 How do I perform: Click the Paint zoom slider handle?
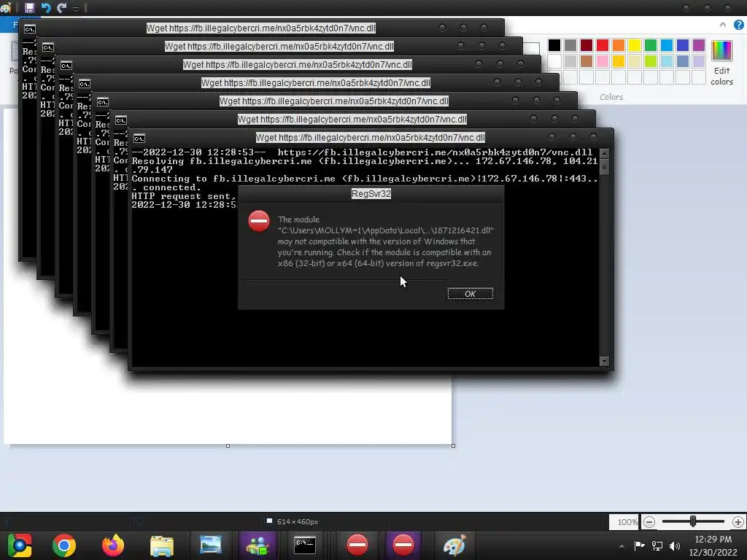point(693,521)
